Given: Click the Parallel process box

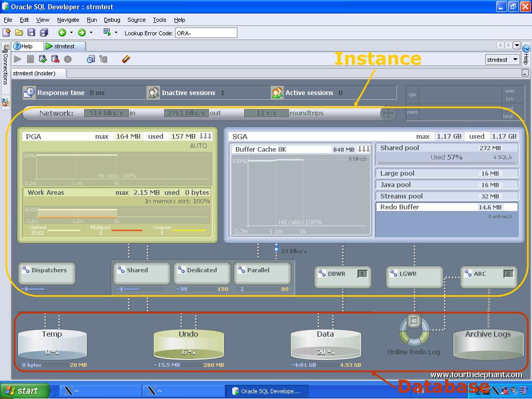Looking at the screenshot, I should [x=262, y=273].
